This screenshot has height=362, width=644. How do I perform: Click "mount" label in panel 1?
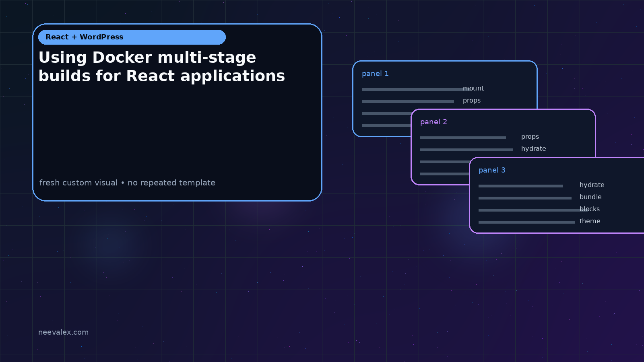(473, 88)
